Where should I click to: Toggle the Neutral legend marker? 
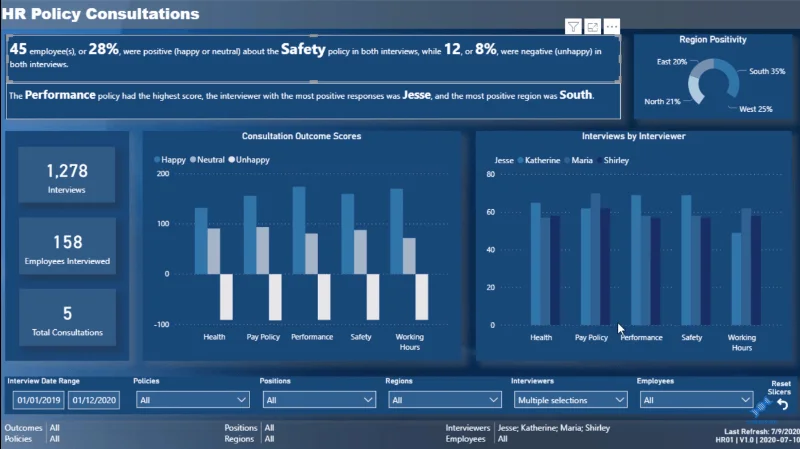pyautogui.click(x=193, y=160)
